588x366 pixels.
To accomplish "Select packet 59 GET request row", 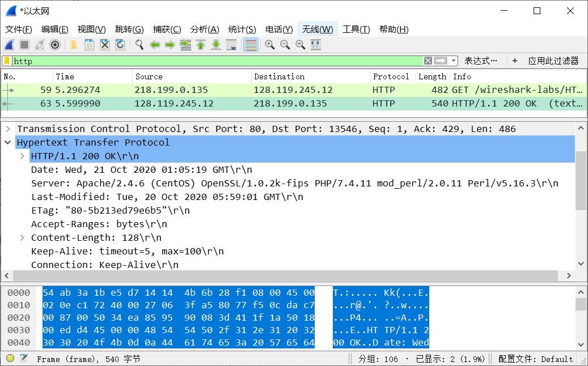I will pos(294,90).
